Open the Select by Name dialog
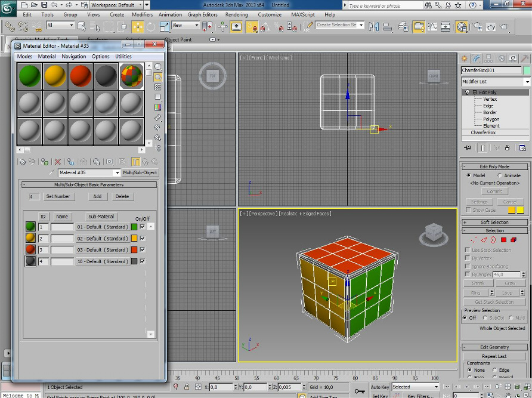This screenshot has height=398, width=532. [x=95, y=26]
